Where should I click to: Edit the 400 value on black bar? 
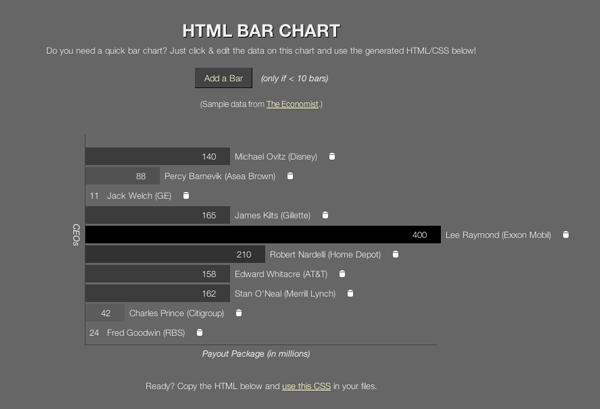(419, 235)
